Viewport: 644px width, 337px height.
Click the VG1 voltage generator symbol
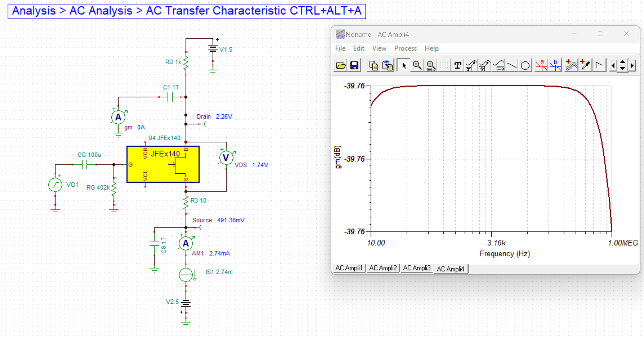55,185
